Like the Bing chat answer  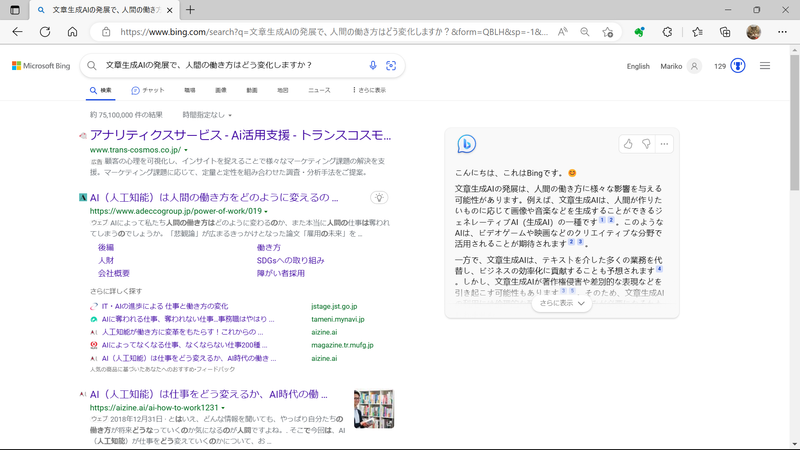point(628,144)
